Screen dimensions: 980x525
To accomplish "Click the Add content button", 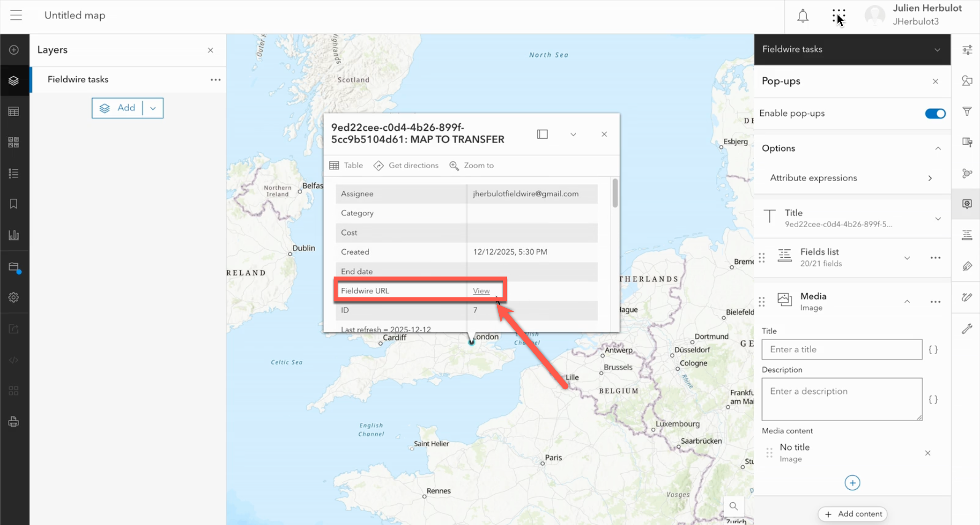I will 852,514.
